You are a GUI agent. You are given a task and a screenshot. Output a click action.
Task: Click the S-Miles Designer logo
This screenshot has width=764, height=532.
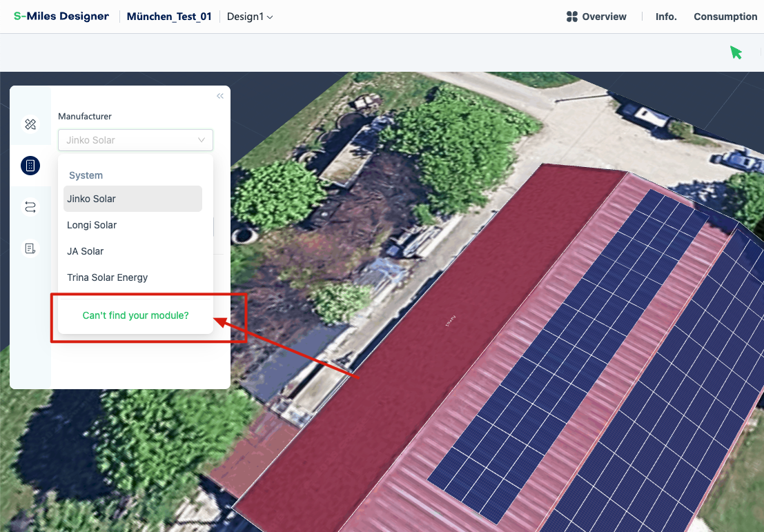pos(61,16)
